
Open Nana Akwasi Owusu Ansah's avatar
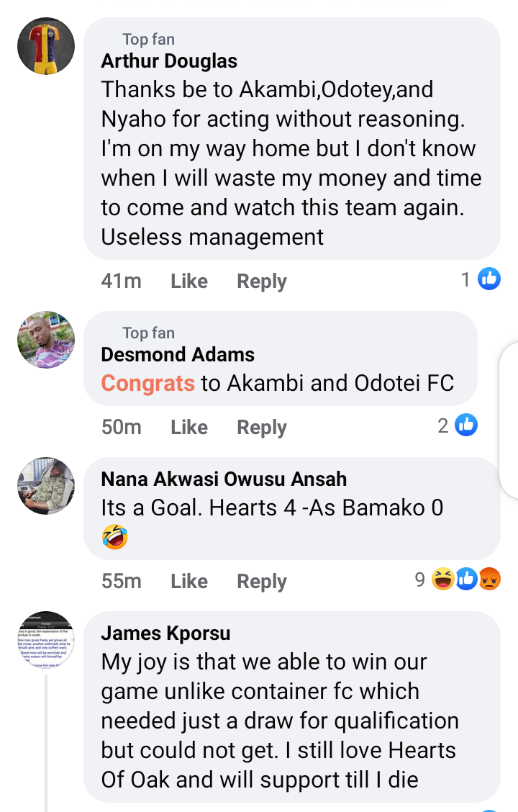click(x=46, y=486)
